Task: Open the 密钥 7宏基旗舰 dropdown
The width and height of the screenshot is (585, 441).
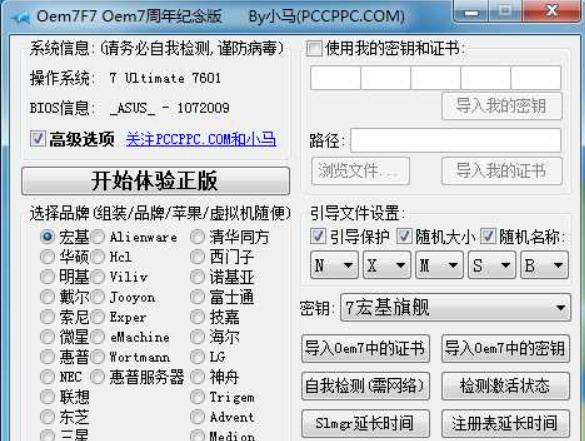Action: (456, 308)
